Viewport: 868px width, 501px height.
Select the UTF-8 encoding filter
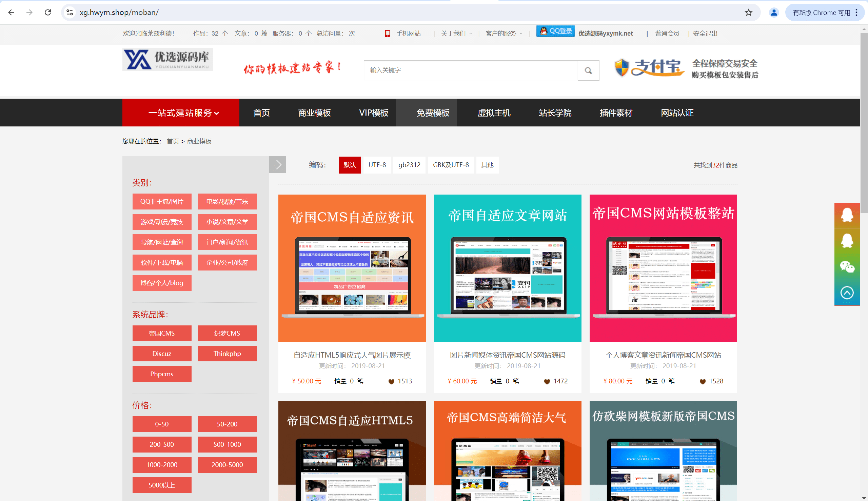click(377, 165)
